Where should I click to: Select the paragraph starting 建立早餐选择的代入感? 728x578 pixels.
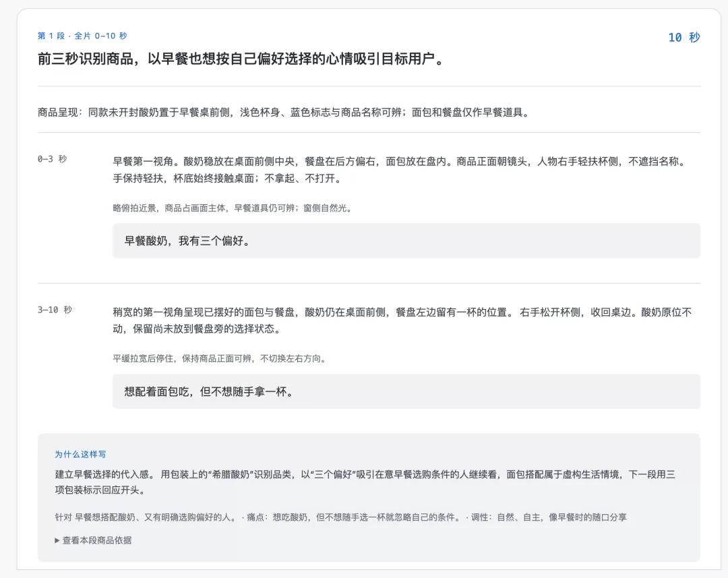click(x=365, y=482)
